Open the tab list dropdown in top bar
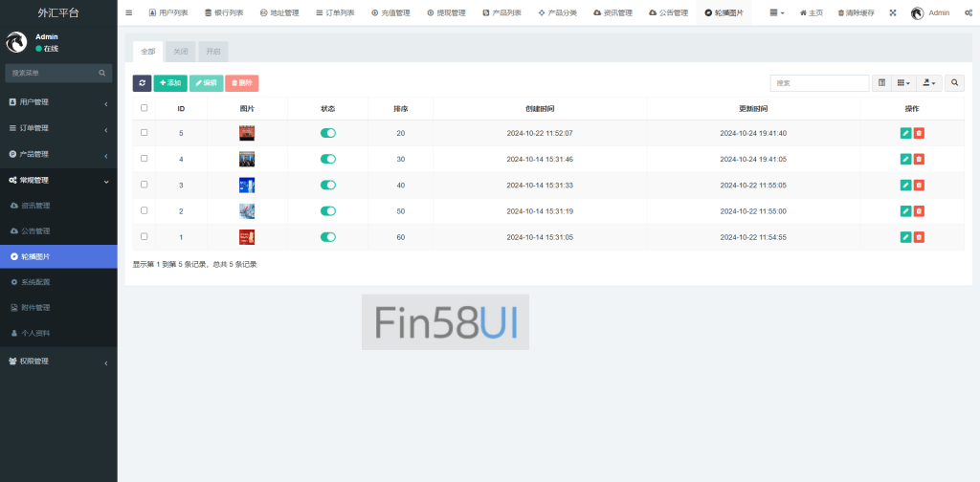Viewport: 980px width, 482px height. tap(777, 12)
